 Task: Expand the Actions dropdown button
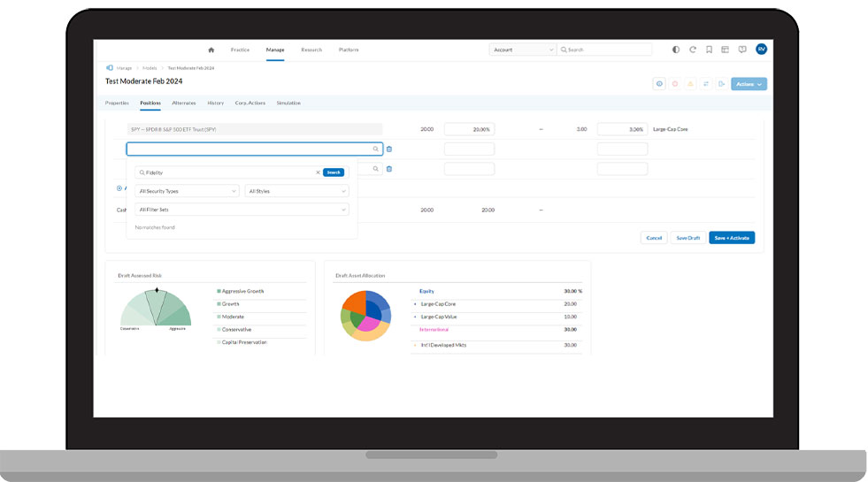749,84
